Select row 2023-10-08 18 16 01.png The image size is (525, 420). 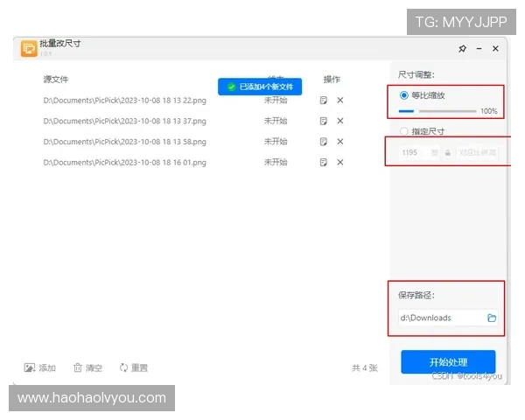(x=124, y=163)
